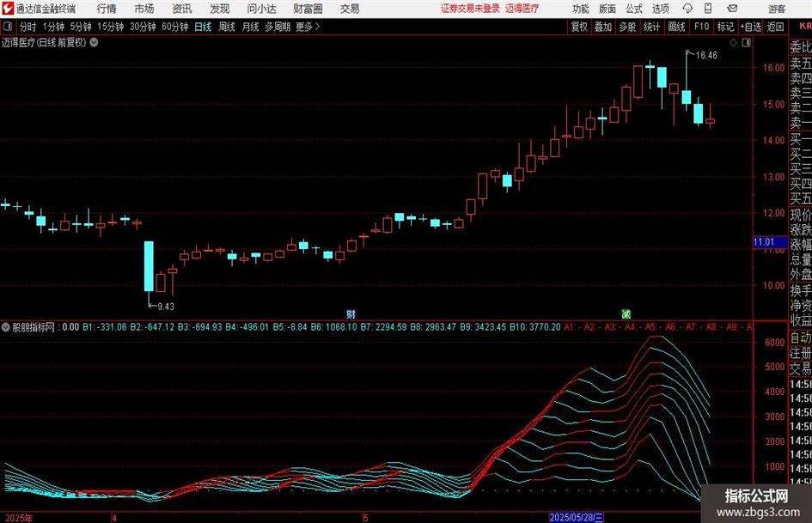
Task: Select the 日线 daily period tab
Action: click(203, 27)
